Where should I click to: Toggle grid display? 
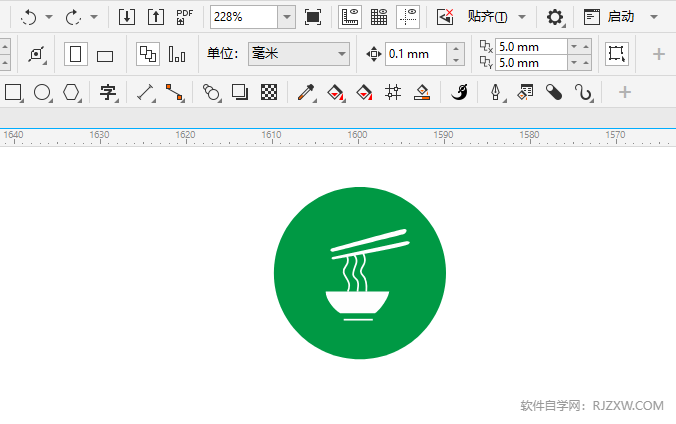(379, 17)
